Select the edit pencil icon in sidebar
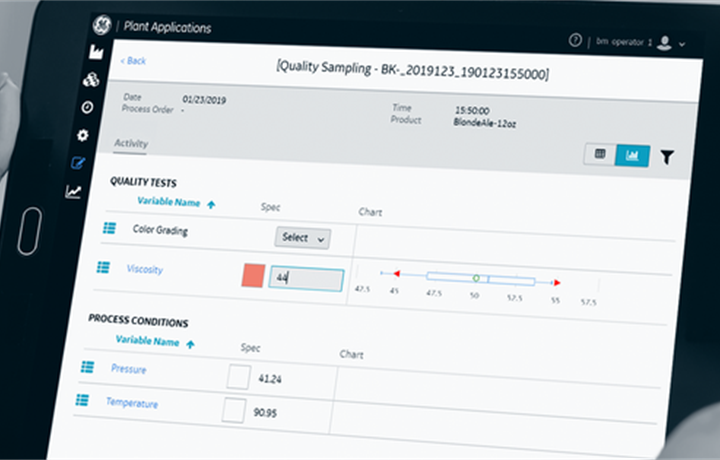 pos(78,163)
